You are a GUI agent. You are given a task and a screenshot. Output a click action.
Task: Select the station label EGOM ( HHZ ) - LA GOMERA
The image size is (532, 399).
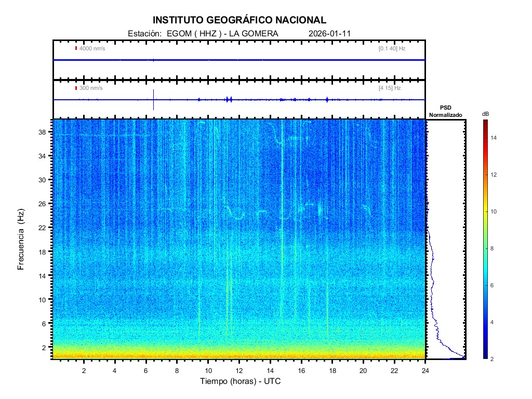click(x=220, y=34)
